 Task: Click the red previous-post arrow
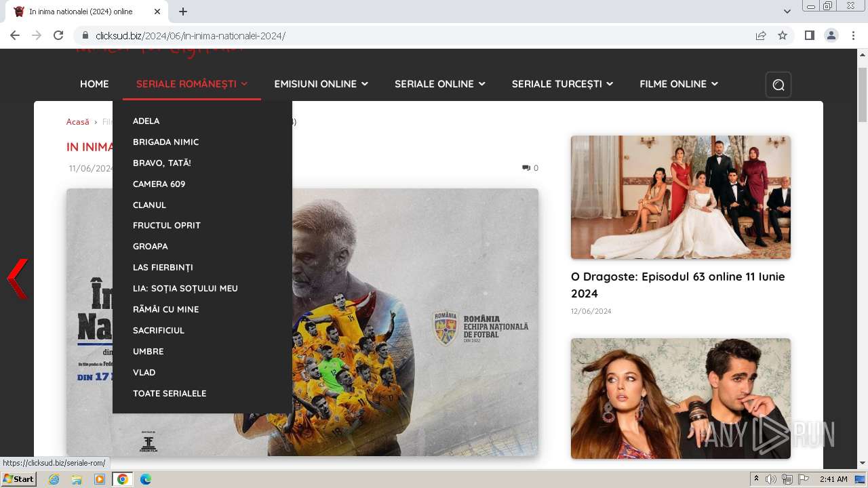tap(18, 279)
